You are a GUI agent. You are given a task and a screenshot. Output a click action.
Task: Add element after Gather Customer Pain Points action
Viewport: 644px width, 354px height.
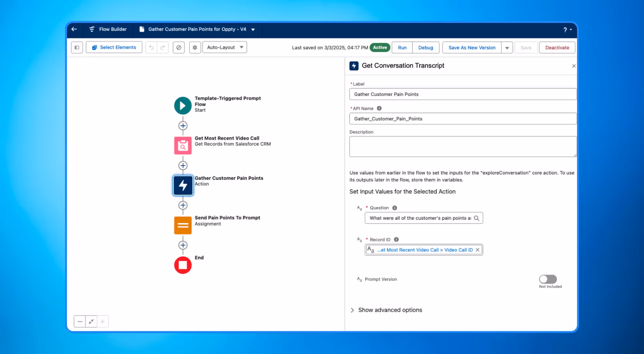183,205
